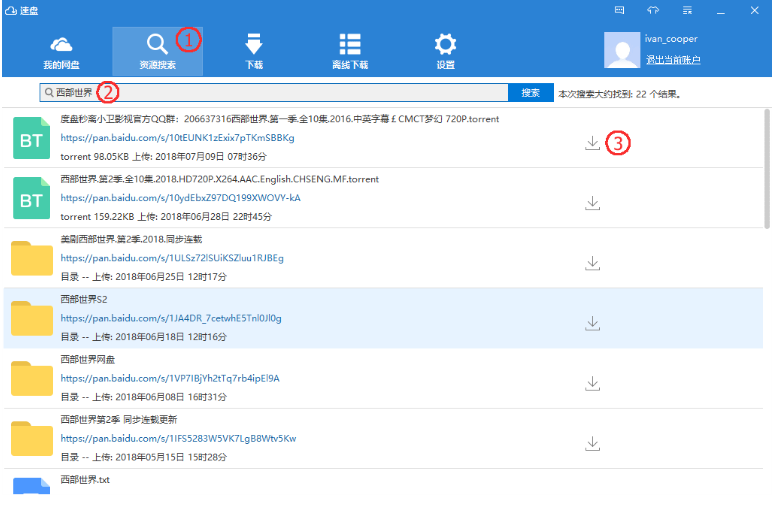
Task: Download the 美剧西部世界 第2季 folder
Action: pos(592,263)
